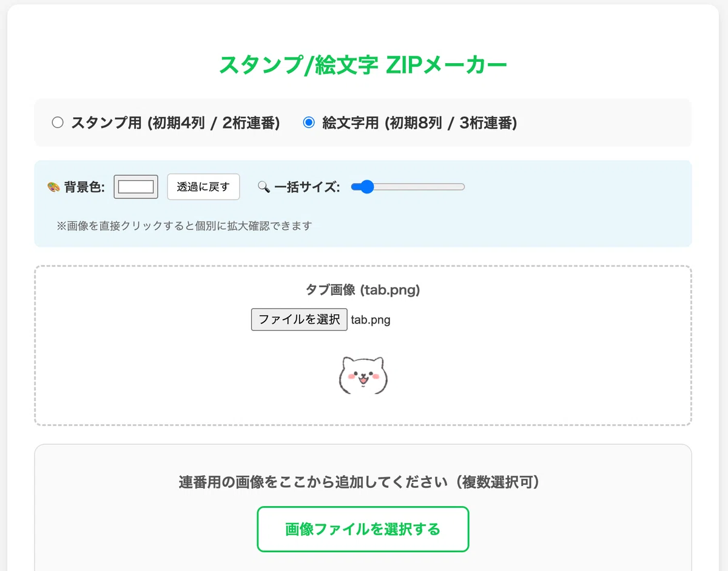Image resolution: width=728 pixels, height=571 pixels.
Task: Click the tab.png filename next to file chooser
Action: point(371,320)
